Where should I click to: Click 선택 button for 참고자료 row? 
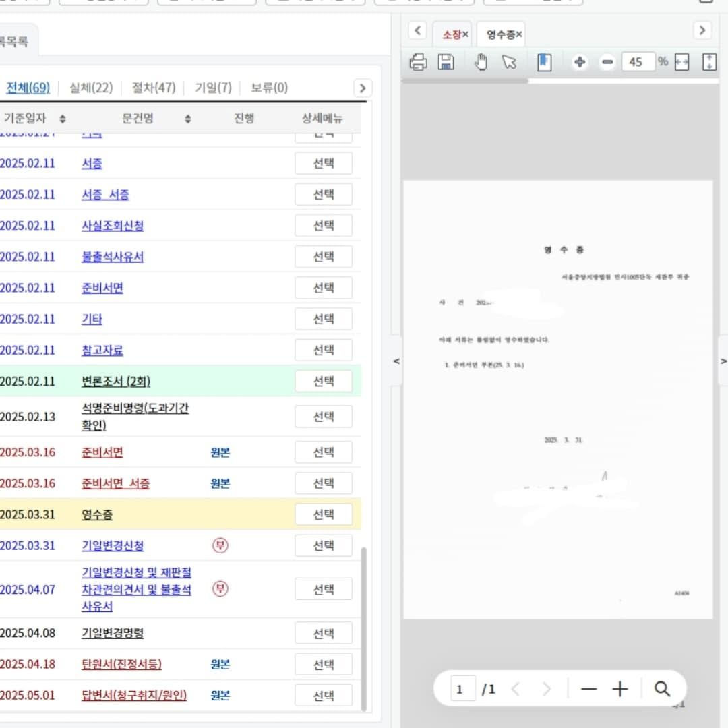point(324,350)
